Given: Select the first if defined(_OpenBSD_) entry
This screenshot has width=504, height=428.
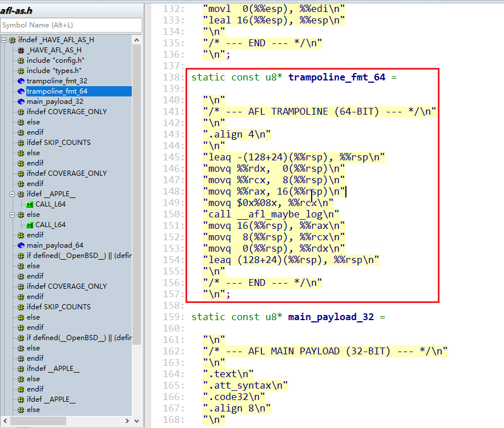Looking at the screenshot, I should (79, 256).
